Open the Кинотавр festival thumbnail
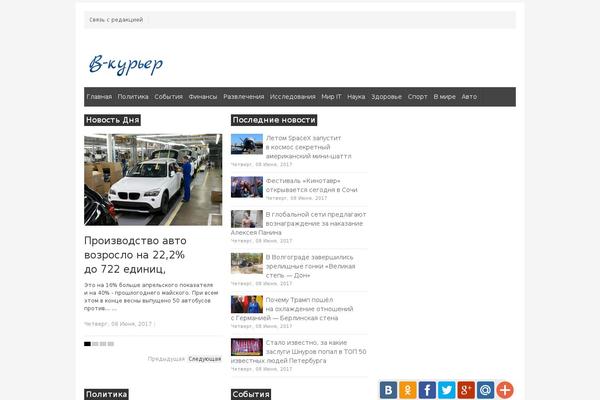This screenshot has width=600, height=400. [247, 187]
